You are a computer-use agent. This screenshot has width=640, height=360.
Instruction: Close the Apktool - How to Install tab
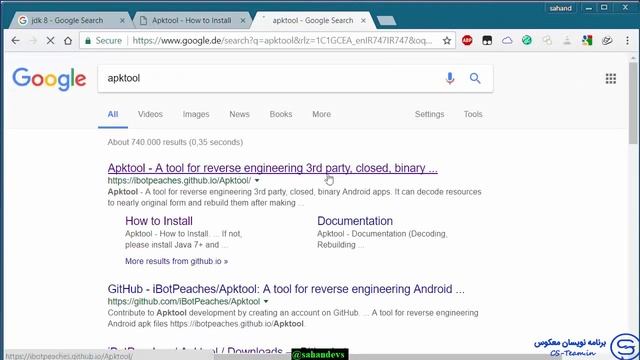tap(243, 20)
